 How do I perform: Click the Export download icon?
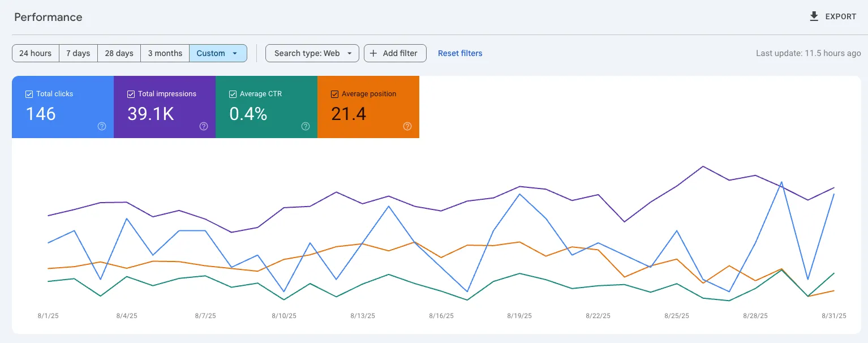pyautogui.click(x=814, y=16)
